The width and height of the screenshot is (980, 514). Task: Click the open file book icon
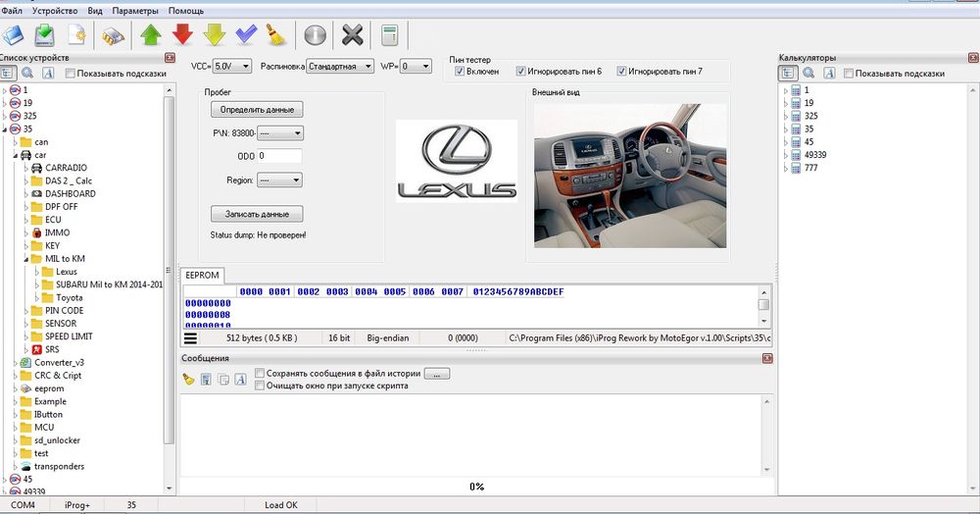click(13, 34)
